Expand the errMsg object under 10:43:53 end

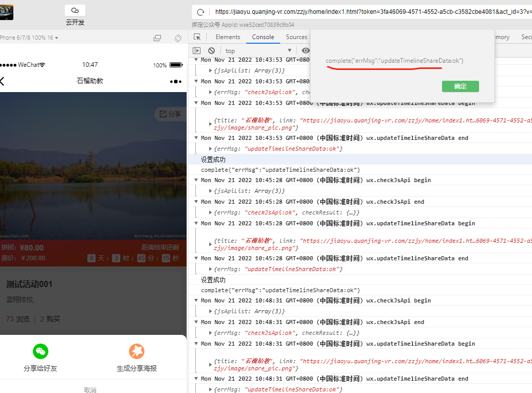tap(210, 149)
